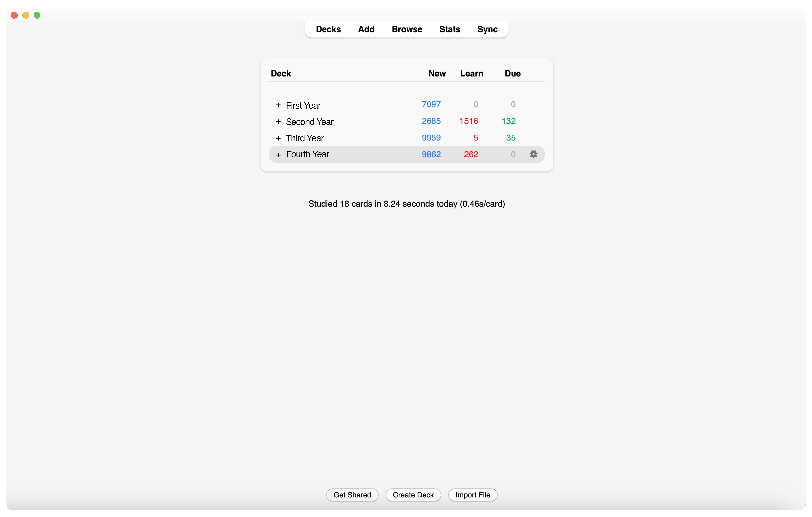This screenshot has width=812, height=517.
Task: Open the Get Shared decks page
Action: tap(352, 495)
